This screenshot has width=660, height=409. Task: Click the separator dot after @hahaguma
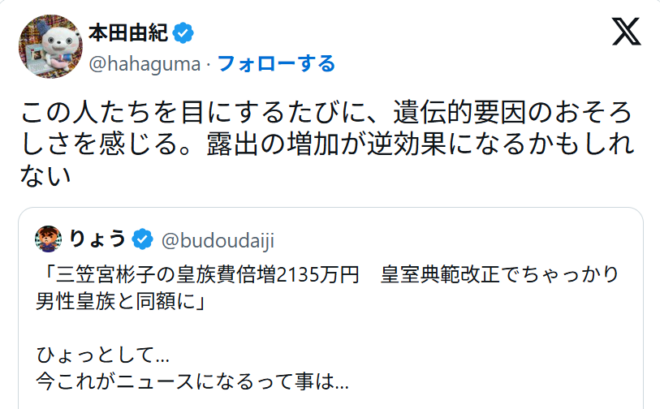pyautogui.click(x=209, y=64)
